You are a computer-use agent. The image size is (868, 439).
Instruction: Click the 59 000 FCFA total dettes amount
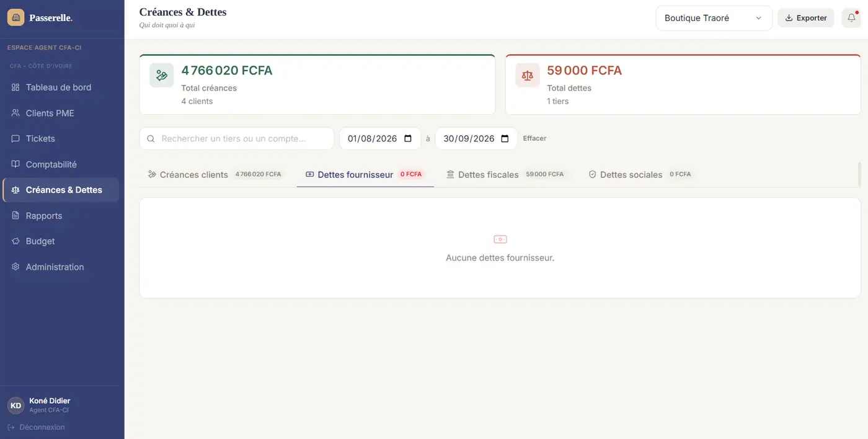(x=584, y=71)
